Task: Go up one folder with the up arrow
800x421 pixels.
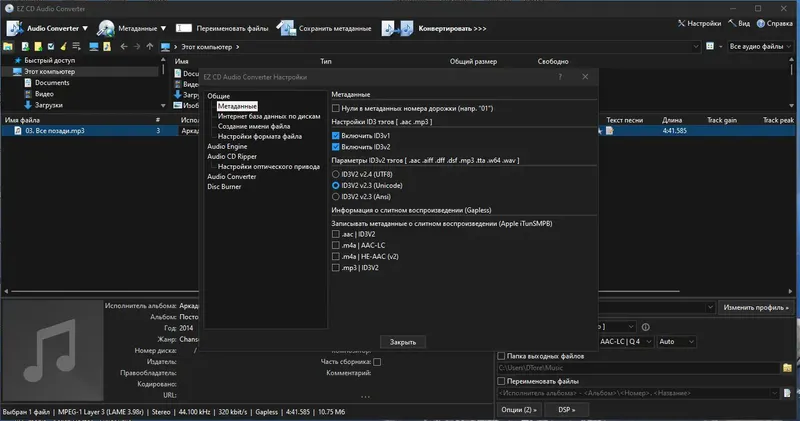Action: coord(149,46)
